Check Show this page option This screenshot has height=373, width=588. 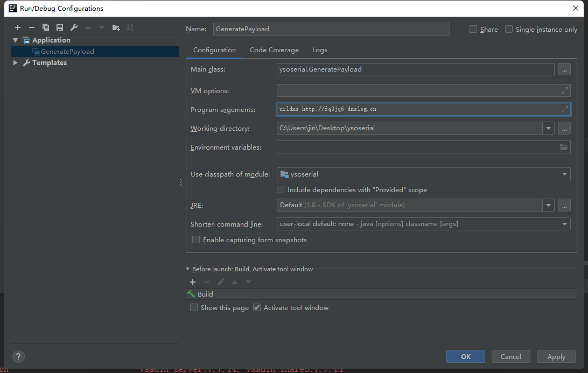point(194,307)
